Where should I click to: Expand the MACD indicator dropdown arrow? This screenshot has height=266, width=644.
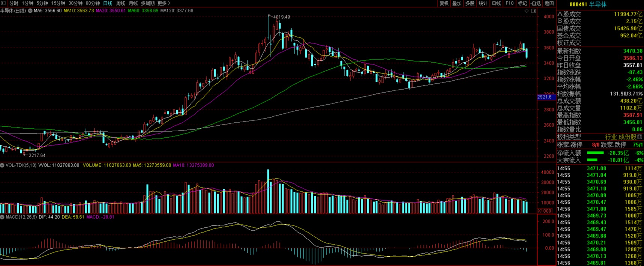(2, 217)
